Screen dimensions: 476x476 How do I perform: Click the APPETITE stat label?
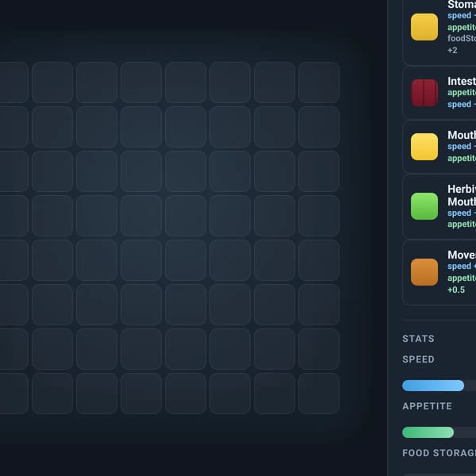pyautogui.click(x=427, y=406)
